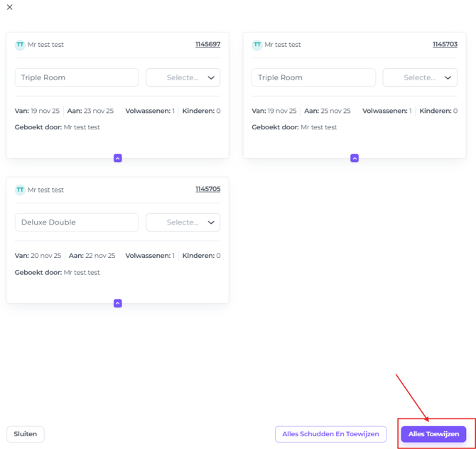Screen dimensions: 476x449
Task: Open room selector dropdown for booking 1145697
Action: point(183,77)
